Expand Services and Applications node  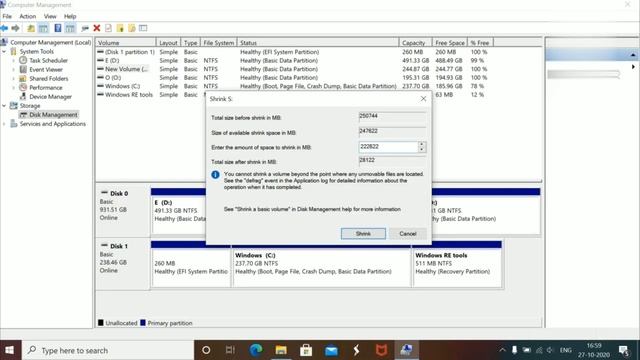(4, 124)
